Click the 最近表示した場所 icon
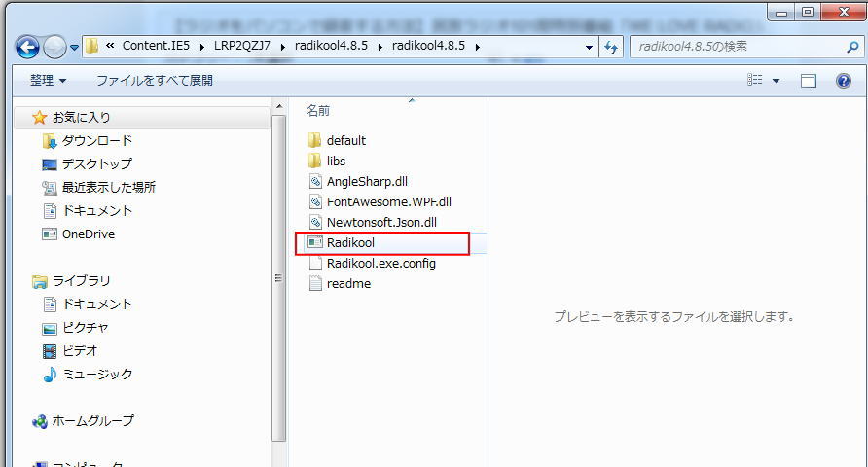The width and height of the screenshot is (868, 467). pyautogui.click(x=50, y=188)
